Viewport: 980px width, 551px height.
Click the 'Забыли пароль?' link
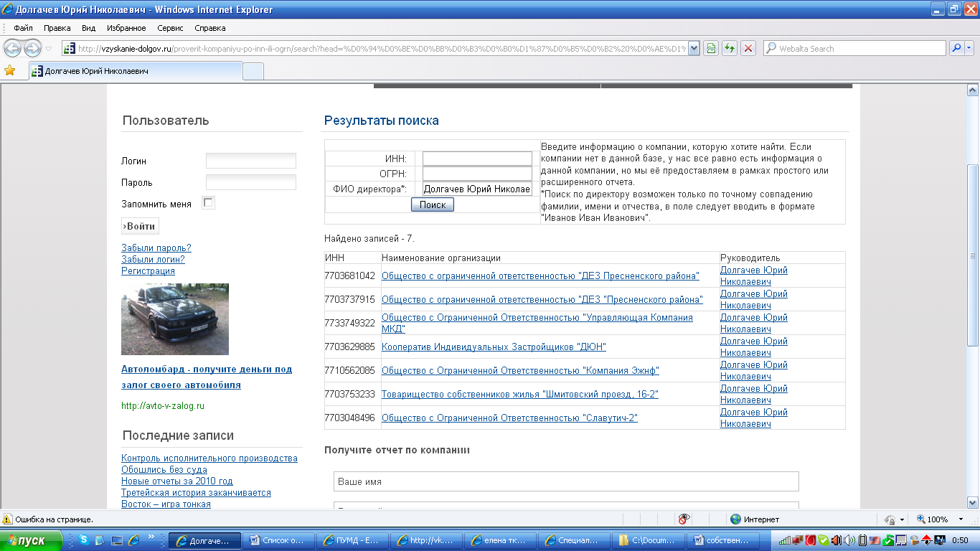point(156,248)
